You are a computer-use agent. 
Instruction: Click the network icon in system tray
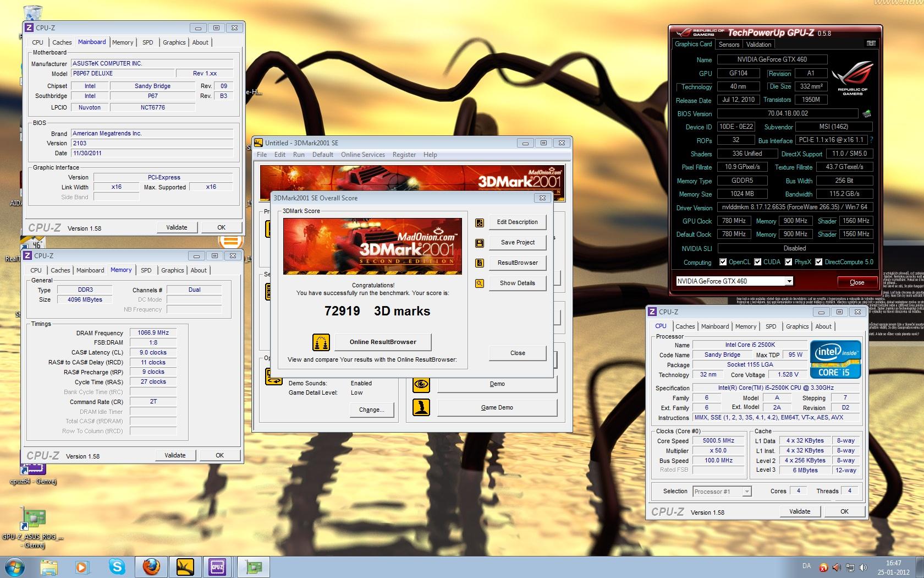[x=850, y=567]
